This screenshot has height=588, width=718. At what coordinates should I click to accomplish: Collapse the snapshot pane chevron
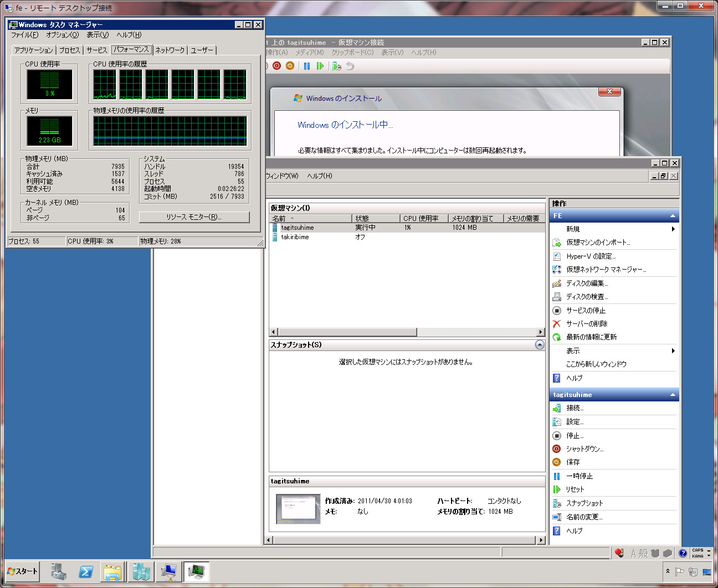(x=540, y=345)
